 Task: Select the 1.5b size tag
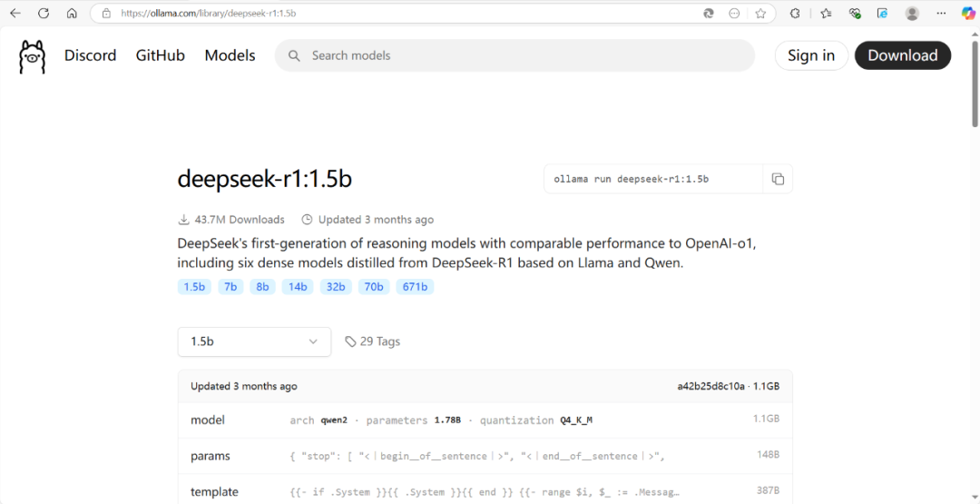(194, 287)
